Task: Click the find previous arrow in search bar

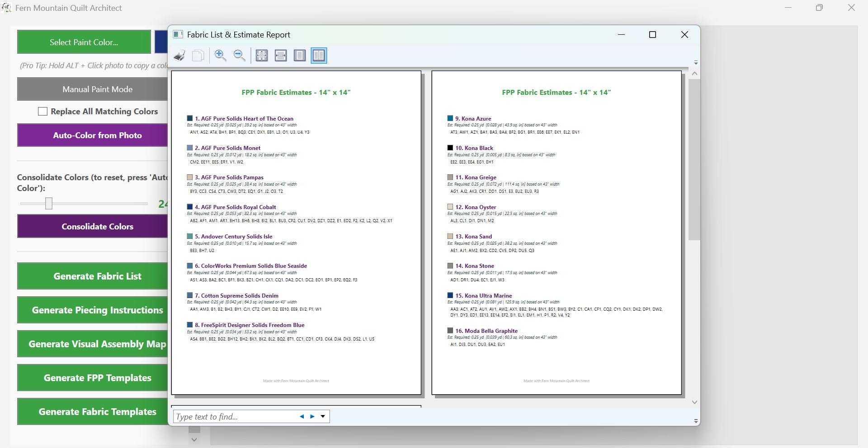Action: pyautogui.click(x=302, y=416)
